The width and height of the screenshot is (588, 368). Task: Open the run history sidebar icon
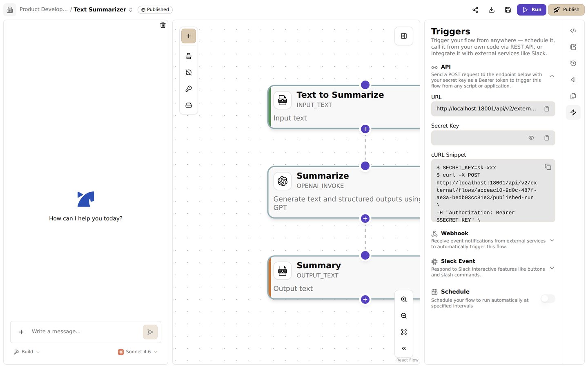click(x=573, y=63)
